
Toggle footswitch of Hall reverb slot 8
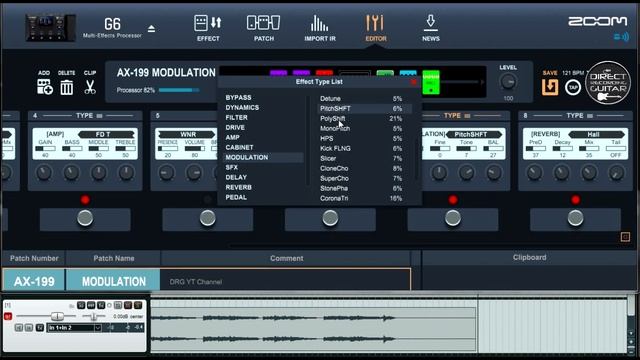[x=576, y=218]
